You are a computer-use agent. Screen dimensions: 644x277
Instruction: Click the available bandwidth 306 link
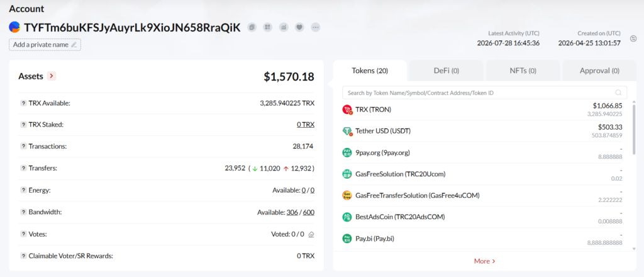(292, 213)
